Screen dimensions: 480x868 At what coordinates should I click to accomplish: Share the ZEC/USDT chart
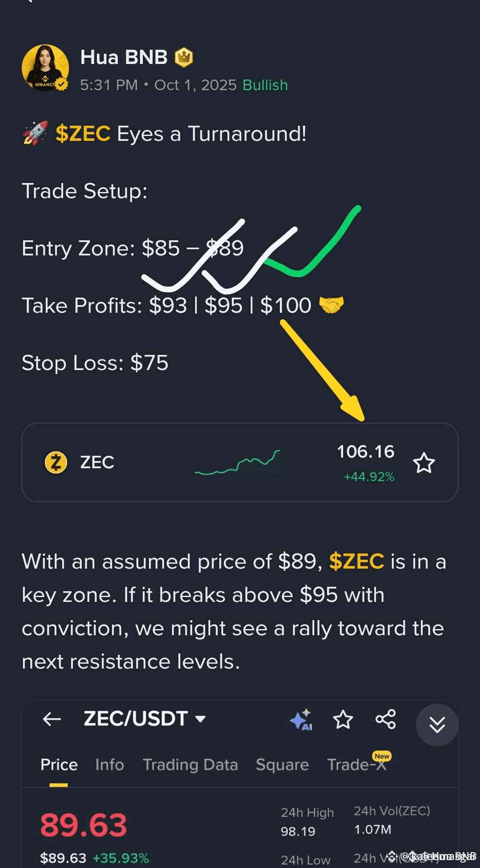point(385,719)
